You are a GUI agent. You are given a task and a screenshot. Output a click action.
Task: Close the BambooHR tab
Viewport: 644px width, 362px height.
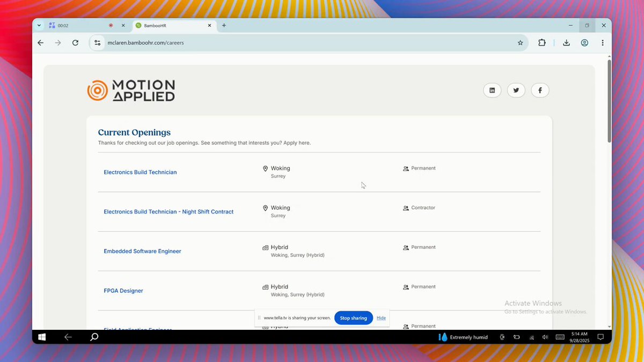210,25
